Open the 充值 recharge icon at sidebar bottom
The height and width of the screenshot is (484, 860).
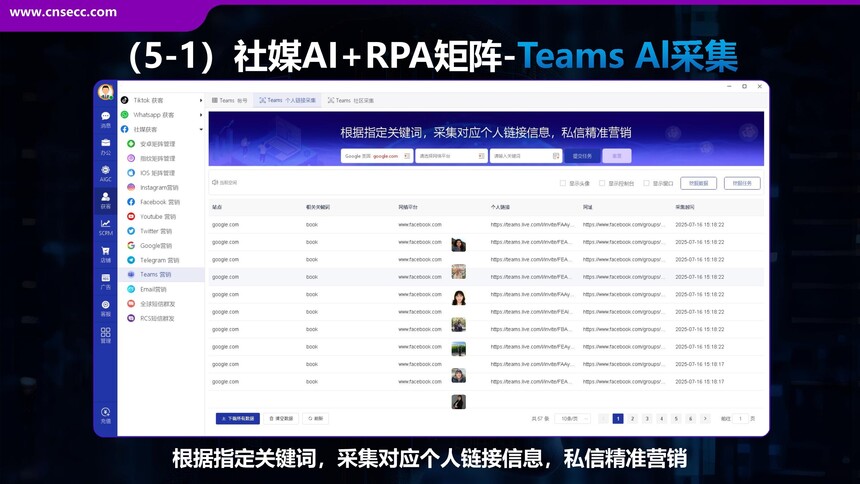(105, 415)
